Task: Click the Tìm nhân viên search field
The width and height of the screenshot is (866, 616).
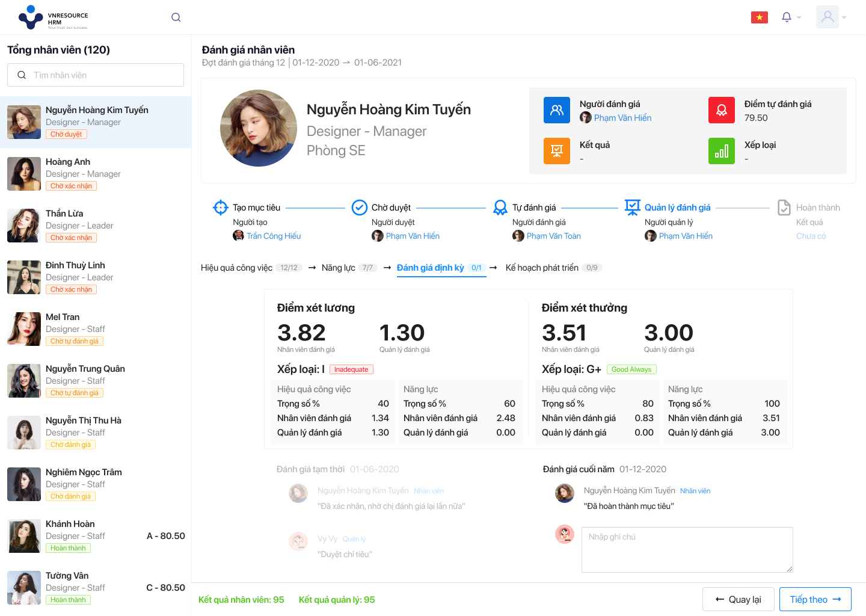Action: (96, 75)
